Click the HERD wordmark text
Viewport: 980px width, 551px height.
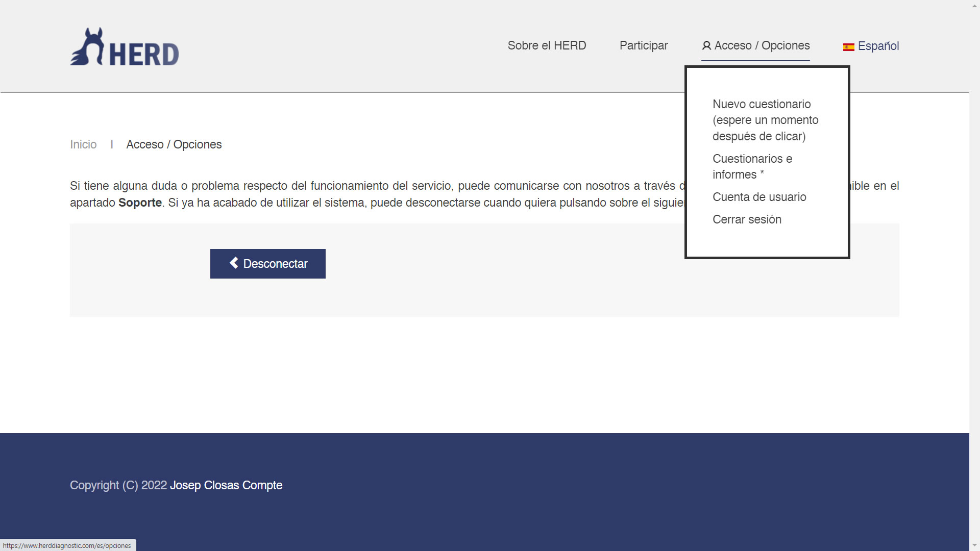144,55
